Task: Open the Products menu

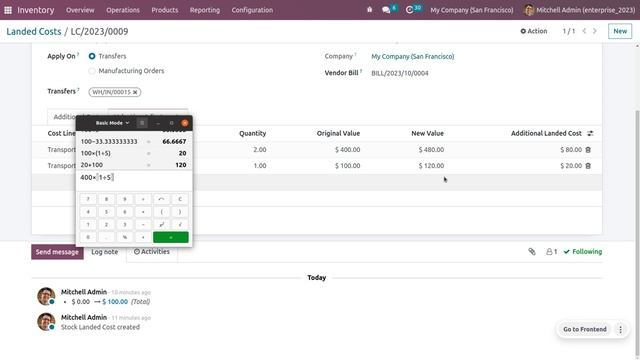Action: (164, 10)
